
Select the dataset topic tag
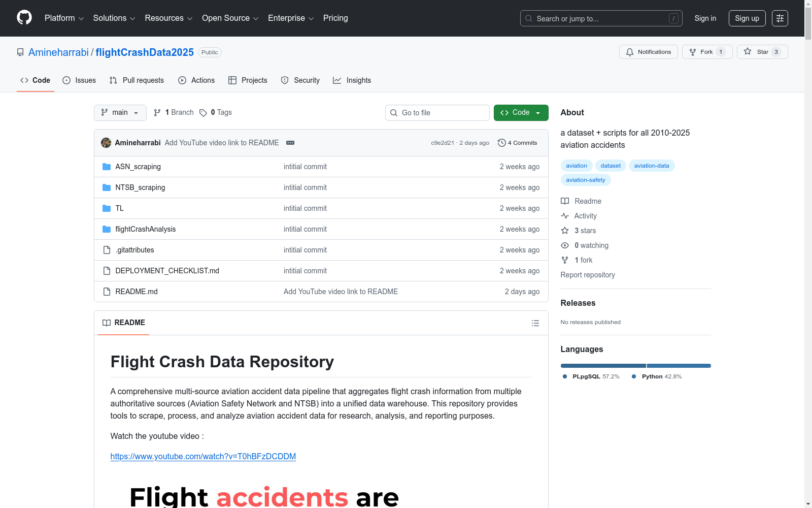point(611,166)
